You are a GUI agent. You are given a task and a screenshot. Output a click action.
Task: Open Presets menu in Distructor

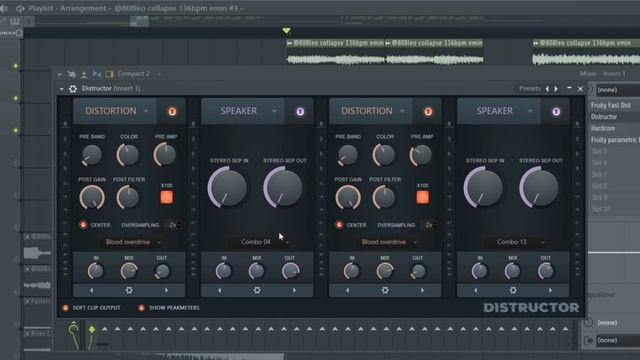[x=529, y=89]
